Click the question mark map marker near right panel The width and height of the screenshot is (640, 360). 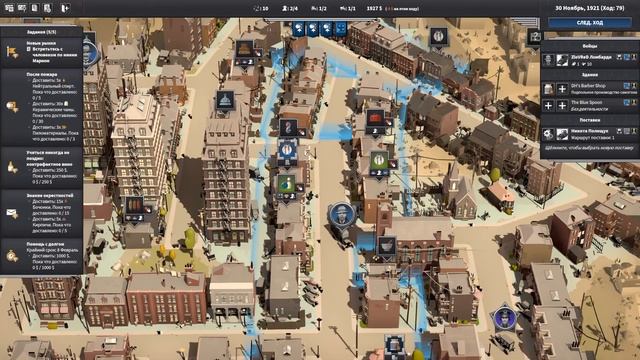click(535, 37)
